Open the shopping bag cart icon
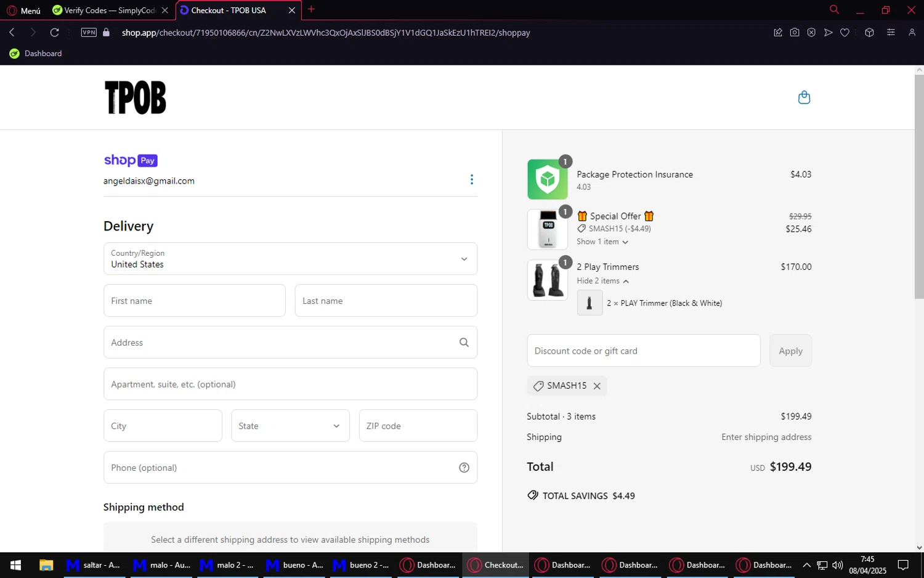Viewport: 924px width, 578px height. click(804, 97)
